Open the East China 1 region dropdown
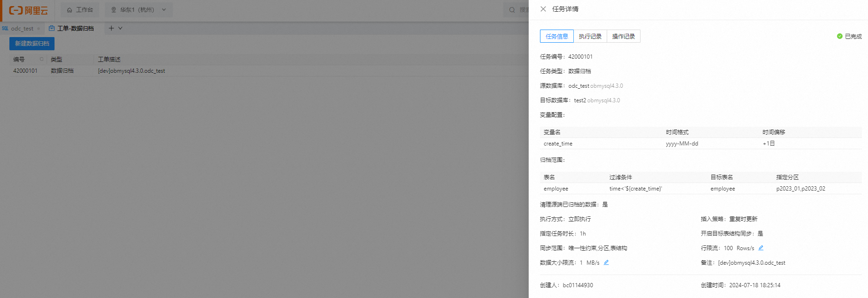 tap(139, 10)
